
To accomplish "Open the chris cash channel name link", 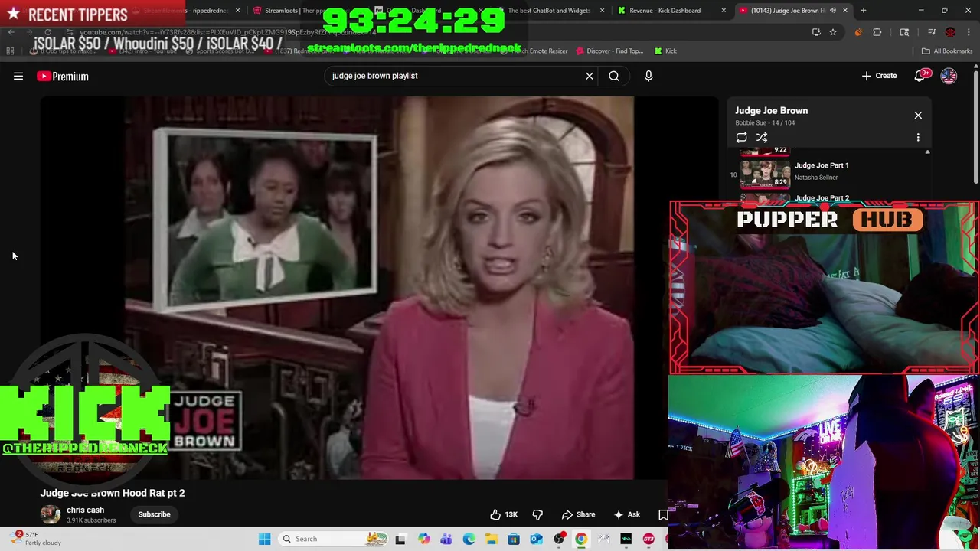I will pos(85,510).
